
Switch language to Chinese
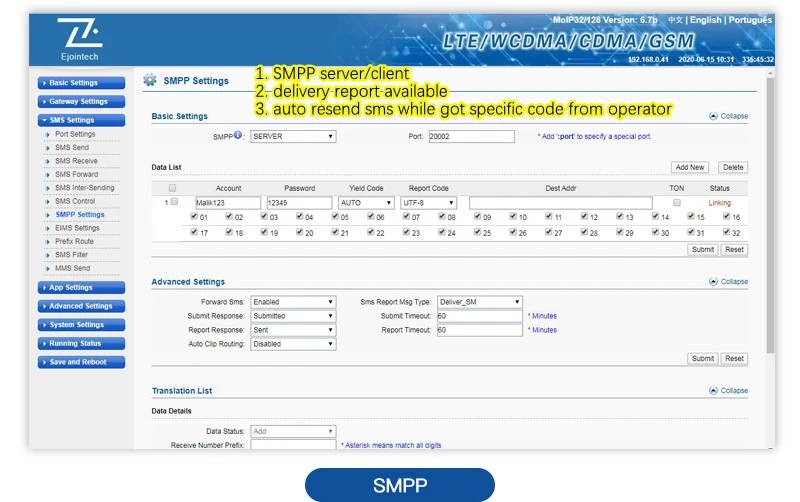(x=675, y=20)
